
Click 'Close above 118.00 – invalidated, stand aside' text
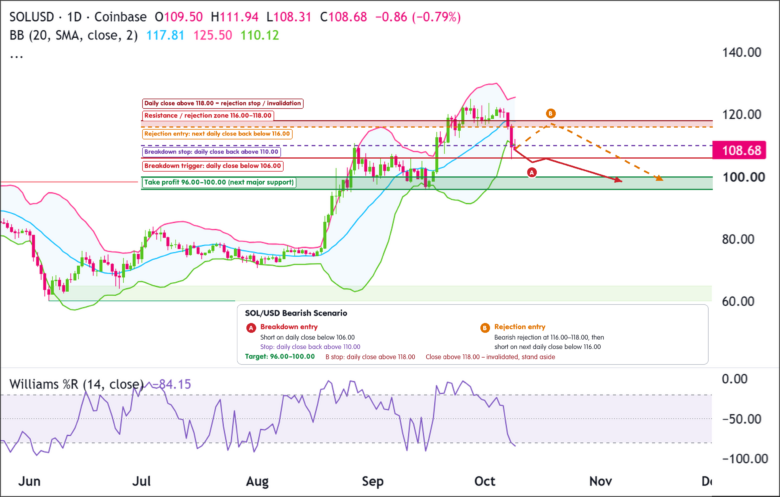tap(490, 357)
